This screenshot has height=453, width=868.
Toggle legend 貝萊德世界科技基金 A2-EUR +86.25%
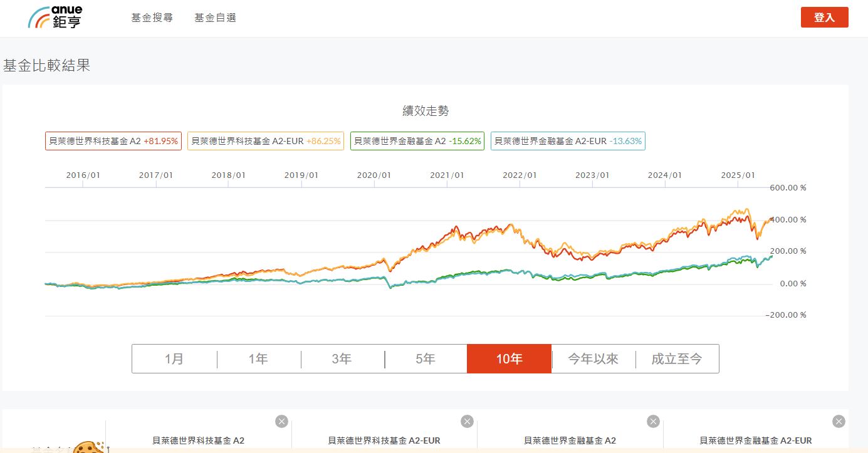[266, 141]
